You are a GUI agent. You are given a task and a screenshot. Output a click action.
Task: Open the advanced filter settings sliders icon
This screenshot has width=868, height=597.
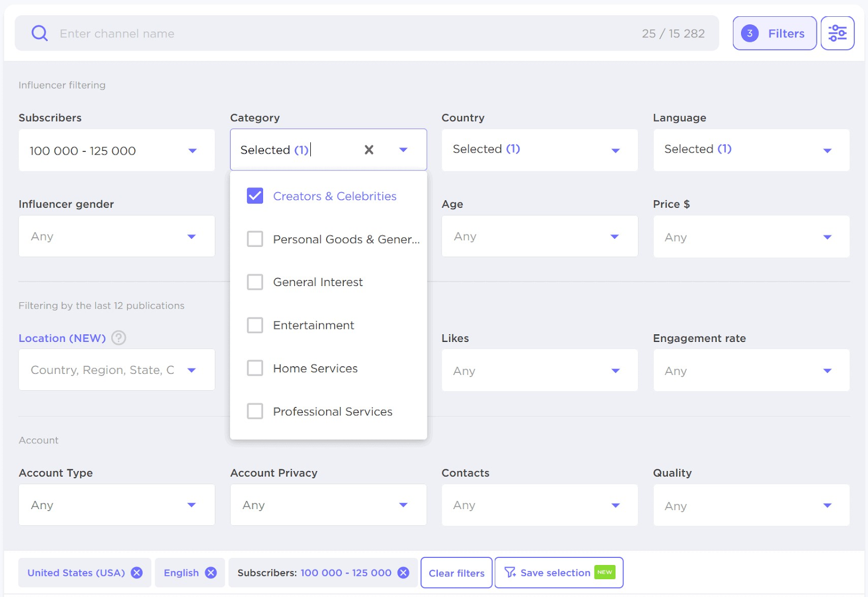click(837, 33)
